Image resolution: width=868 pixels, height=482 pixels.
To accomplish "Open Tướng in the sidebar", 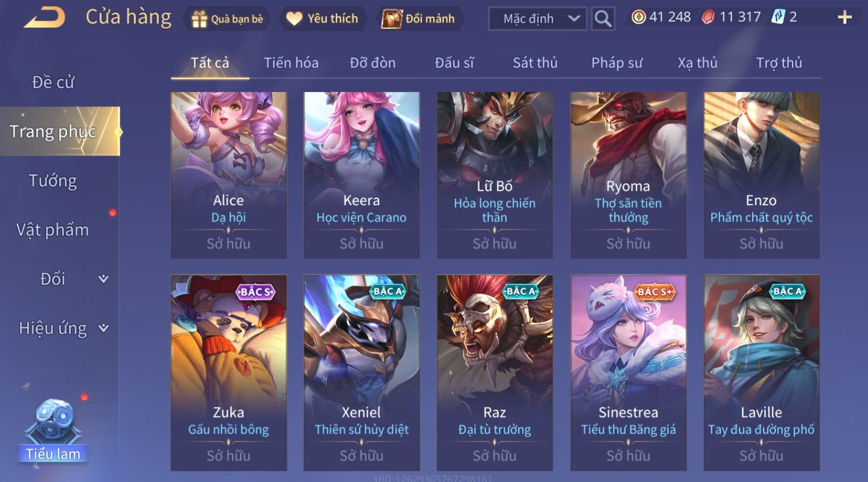I will tap(53, 181).
